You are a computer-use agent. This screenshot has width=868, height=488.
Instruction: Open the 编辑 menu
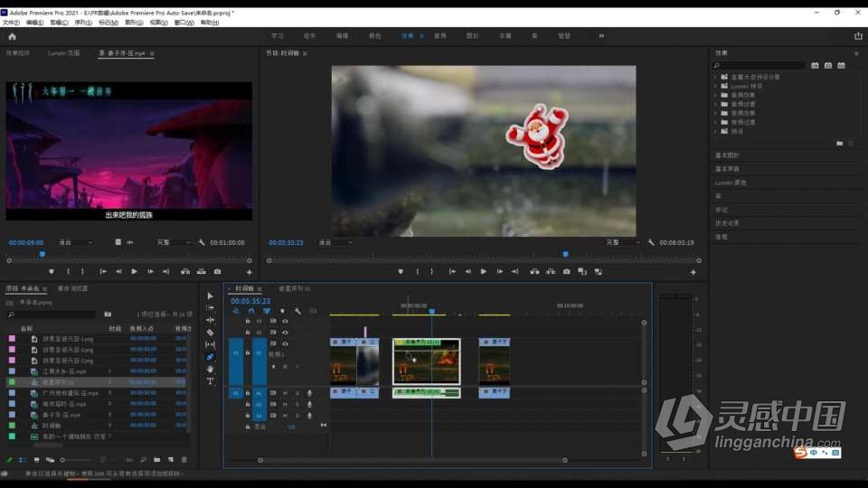34,23
